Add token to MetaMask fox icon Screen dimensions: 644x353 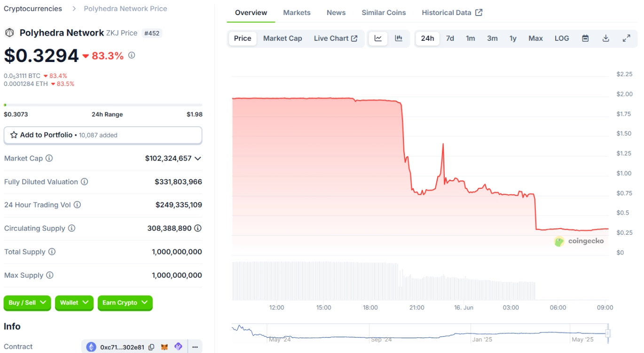click(165, 347)
